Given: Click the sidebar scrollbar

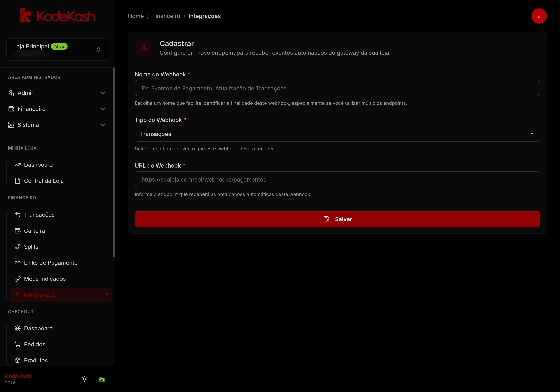Looking at the screenshot, I should click(114, 162).
